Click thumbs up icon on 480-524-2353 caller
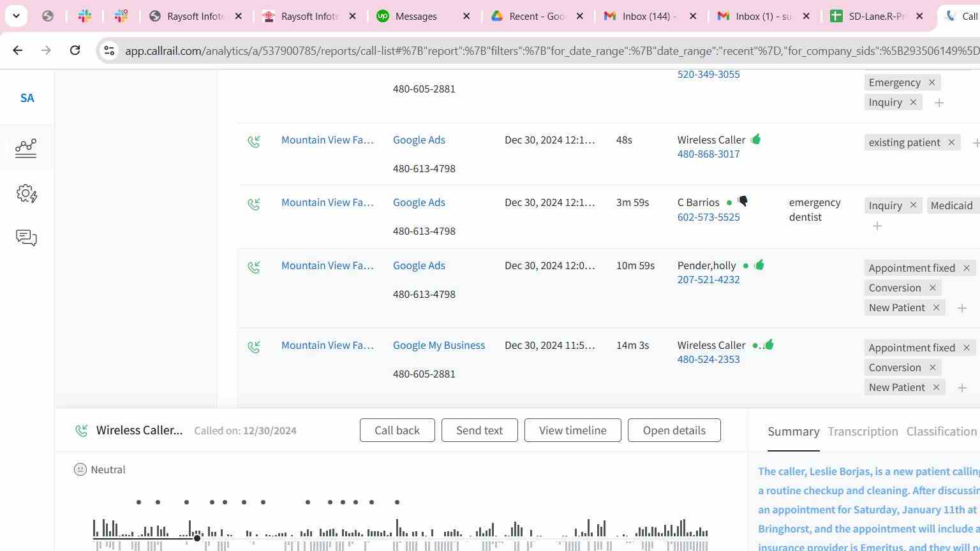Image resolution: width=980 pixels, height=551 pixels. click(x=768, y=344)
